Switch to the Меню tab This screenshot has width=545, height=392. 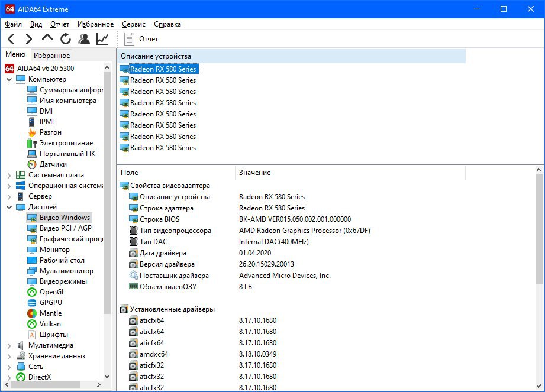tap(15, 54)
